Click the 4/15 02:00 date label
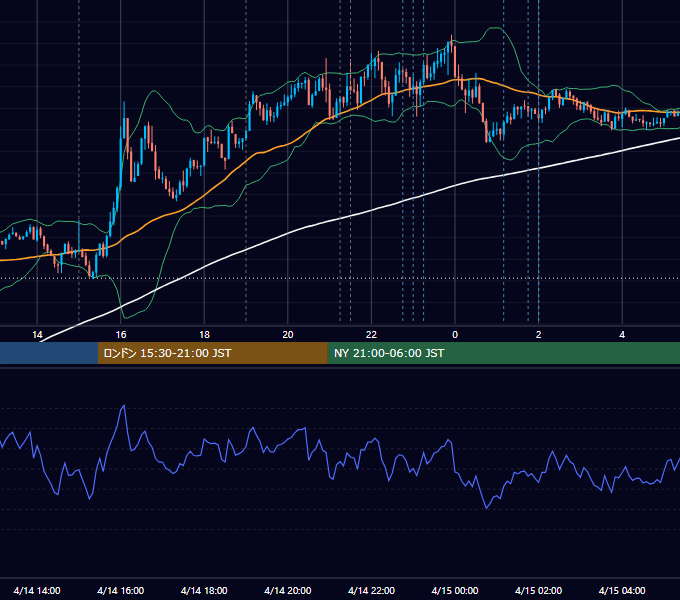This screenshot has width=680, height=600. coord(539,590)
